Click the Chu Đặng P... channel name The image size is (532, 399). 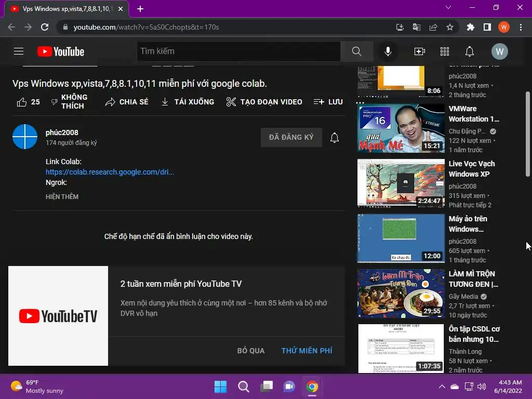(467, 131)
